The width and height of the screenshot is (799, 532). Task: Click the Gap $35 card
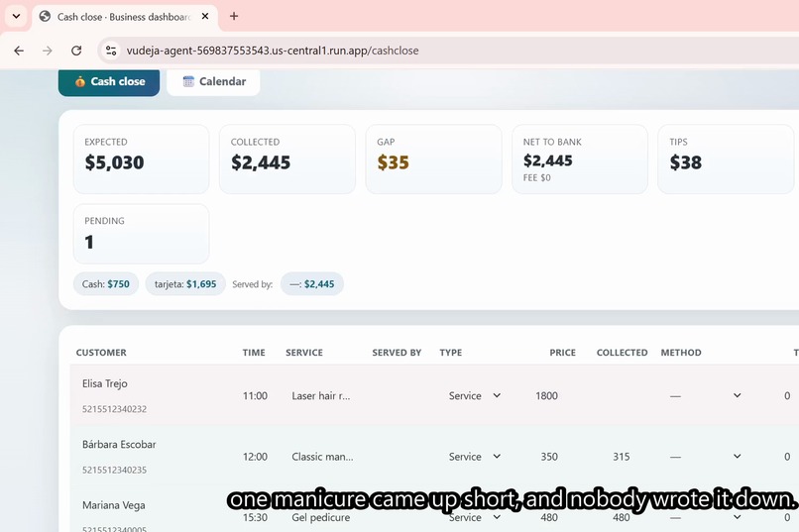(x=433, y=159)
